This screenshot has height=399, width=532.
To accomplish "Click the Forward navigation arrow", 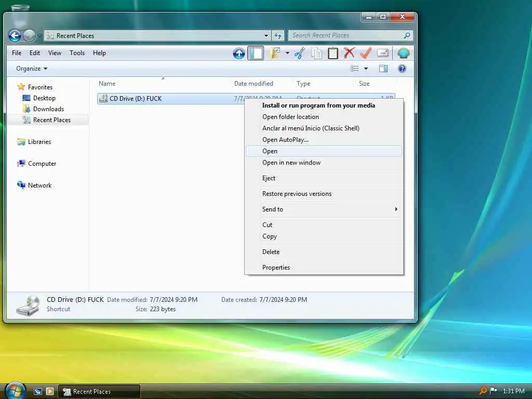I will (29, 35).
